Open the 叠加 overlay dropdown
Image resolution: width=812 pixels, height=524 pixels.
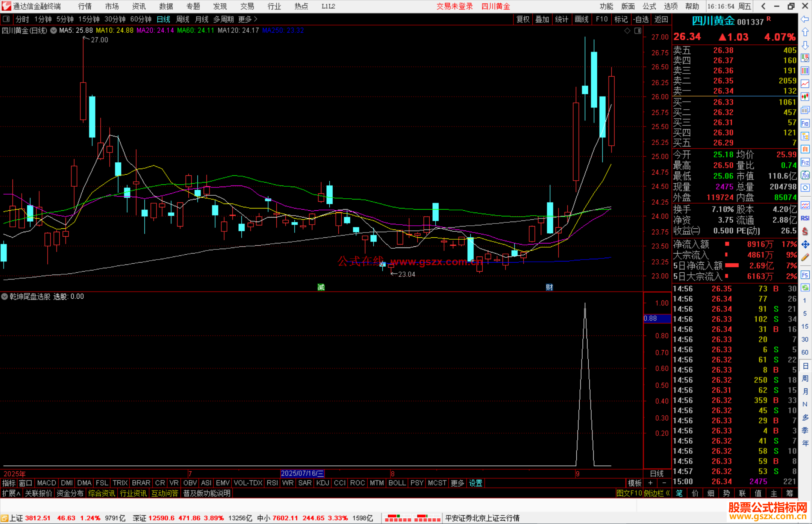(542, 19)
